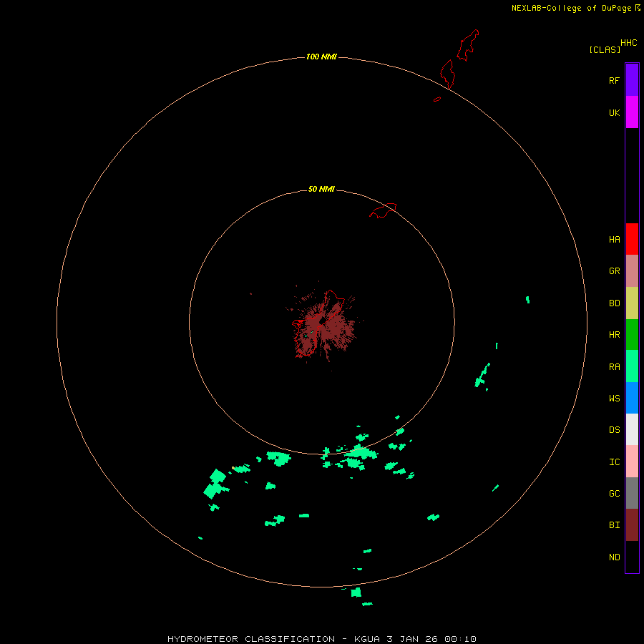644x644 pixels.
Task: Click the RF purple legend color swatch
Action: (x=632, y=79)
